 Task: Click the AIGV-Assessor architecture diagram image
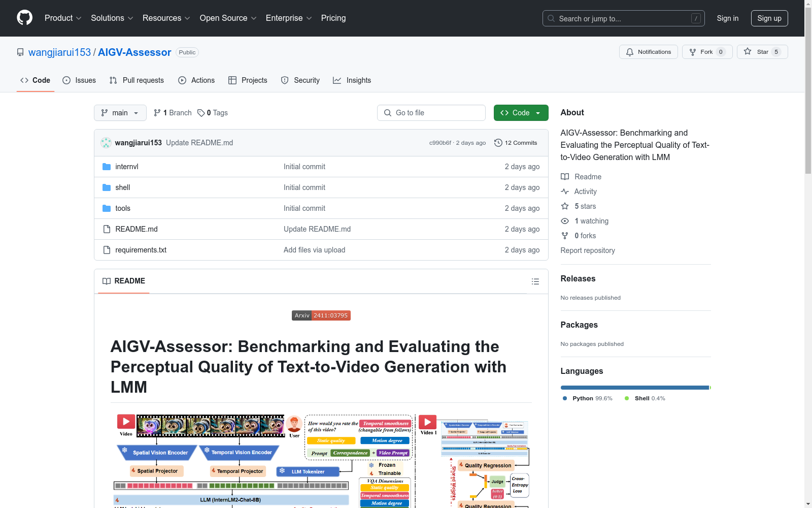tap(321, 461)
